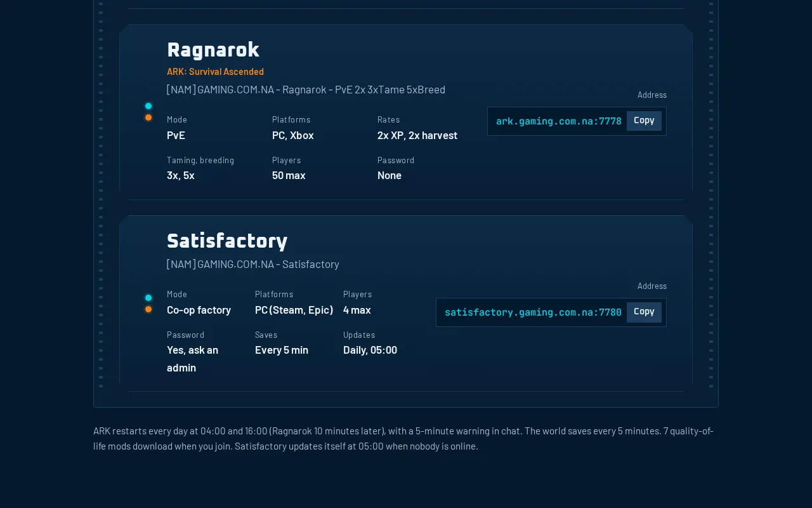Click the Updates label in Satisfactory card
Image resolution: width=812 pixels, height=508 pixels.
359,335
